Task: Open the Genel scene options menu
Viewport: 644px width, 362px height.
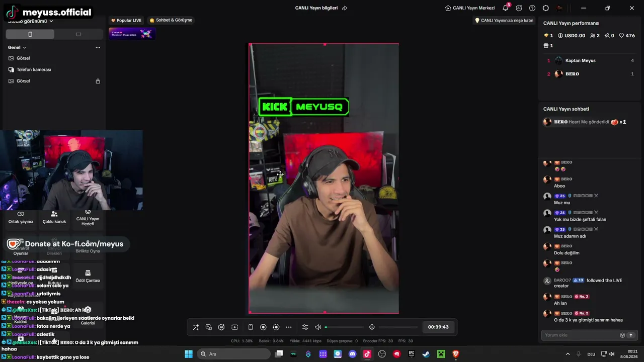Action: 98,47
